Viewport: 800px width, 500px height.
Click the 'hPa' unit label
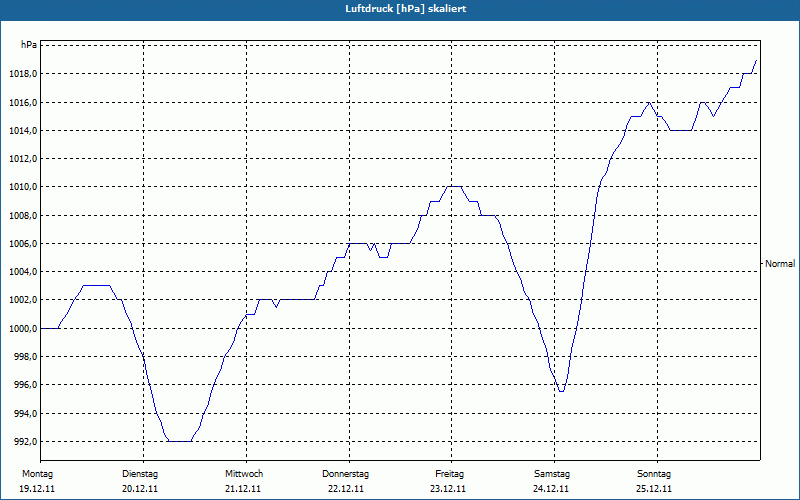pos(29,45)
